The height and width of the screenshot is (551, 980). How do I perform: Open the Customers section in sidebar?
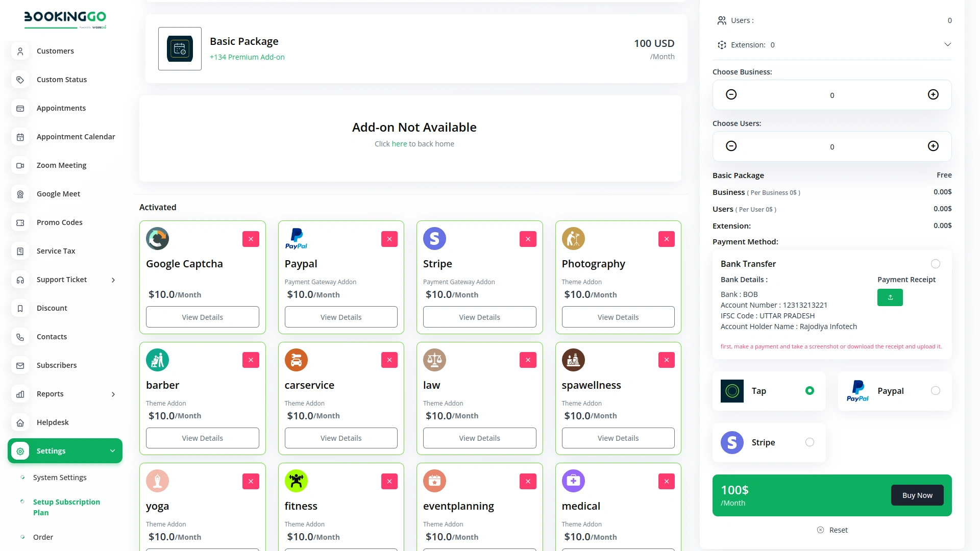pos(20,51)
